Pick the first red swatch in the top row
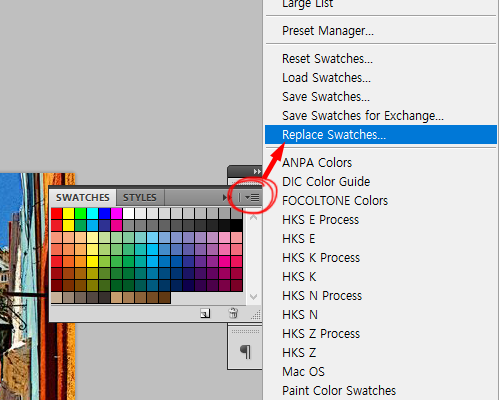The image size is (500, 400). tap(57, 213)
